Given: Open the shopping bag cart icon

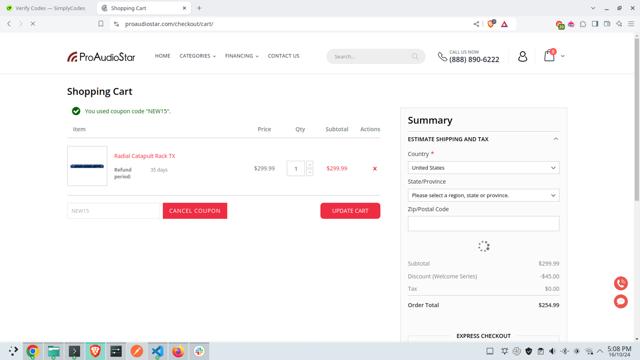Looking at the screenshot, I should pyautogui.click(x=549, y=56).
